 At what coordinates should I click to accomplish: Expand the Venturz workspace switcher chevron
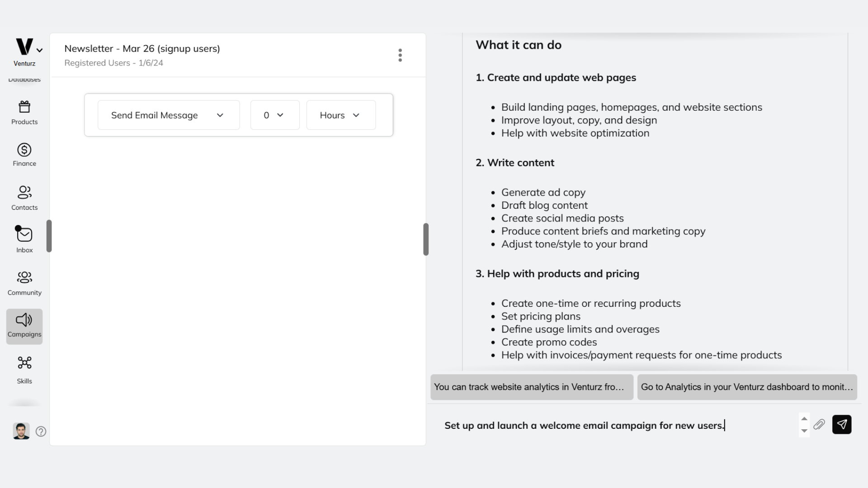coord(39,50)
